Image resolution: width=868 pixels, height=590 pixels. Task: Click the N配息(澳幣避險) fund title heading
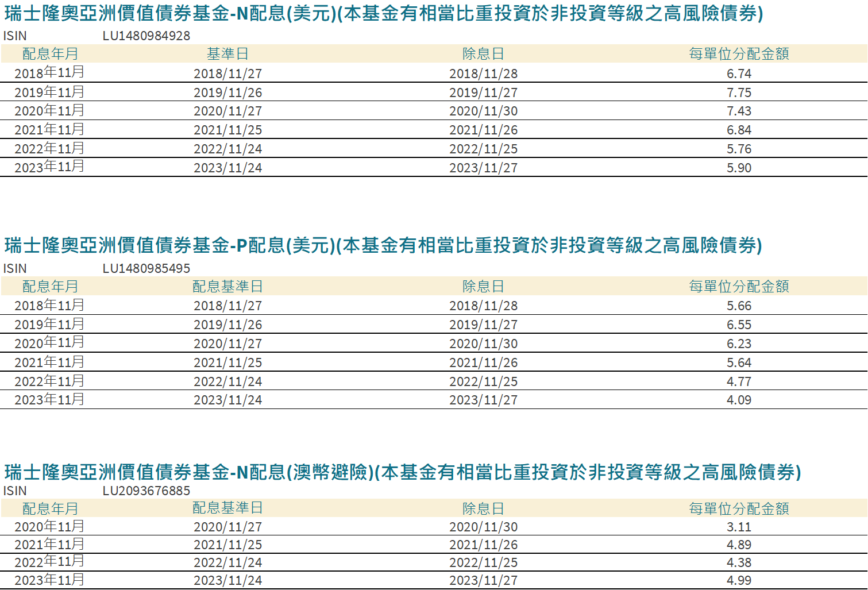[402, 472]
